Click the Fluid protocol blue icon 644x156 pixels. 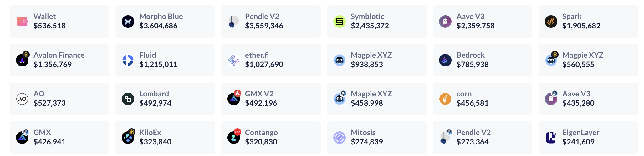(128, 60)
